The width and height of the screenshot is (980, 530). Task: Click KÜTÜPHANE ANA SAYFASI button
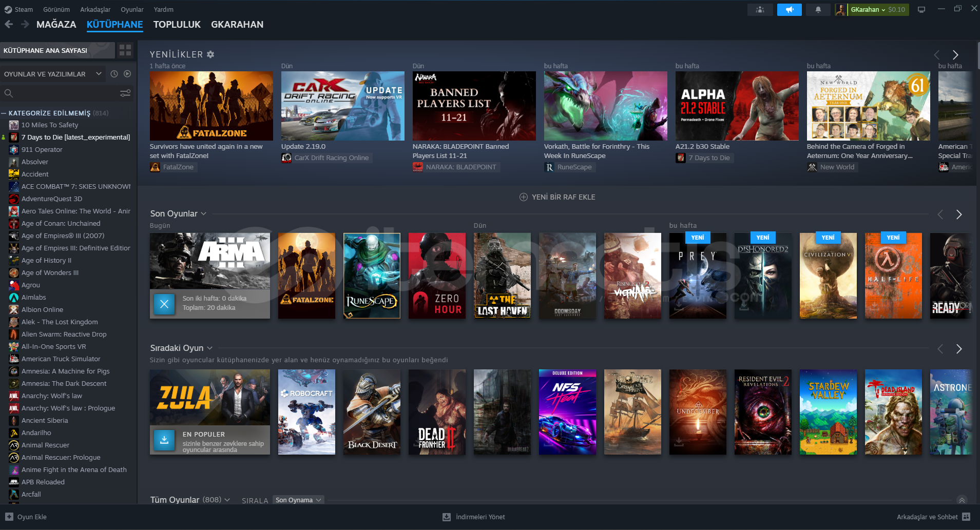tap(57, 50)
